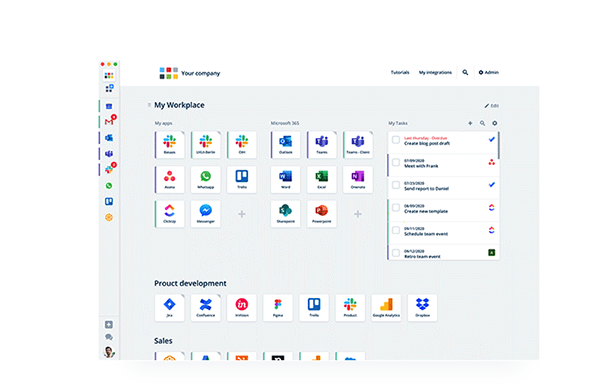Open Trello in Product development row

[314, 307]
